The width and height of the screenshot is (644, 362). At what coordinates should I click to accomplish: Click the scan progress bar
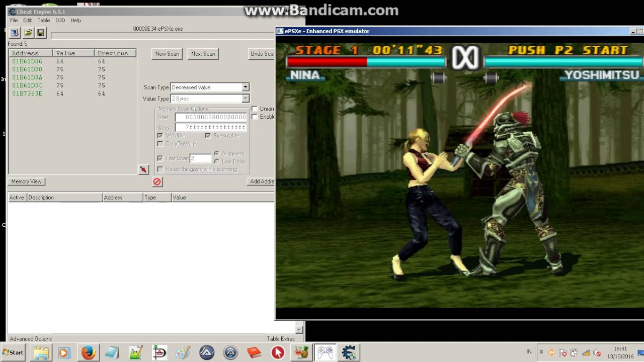click(x=163, y=36)
